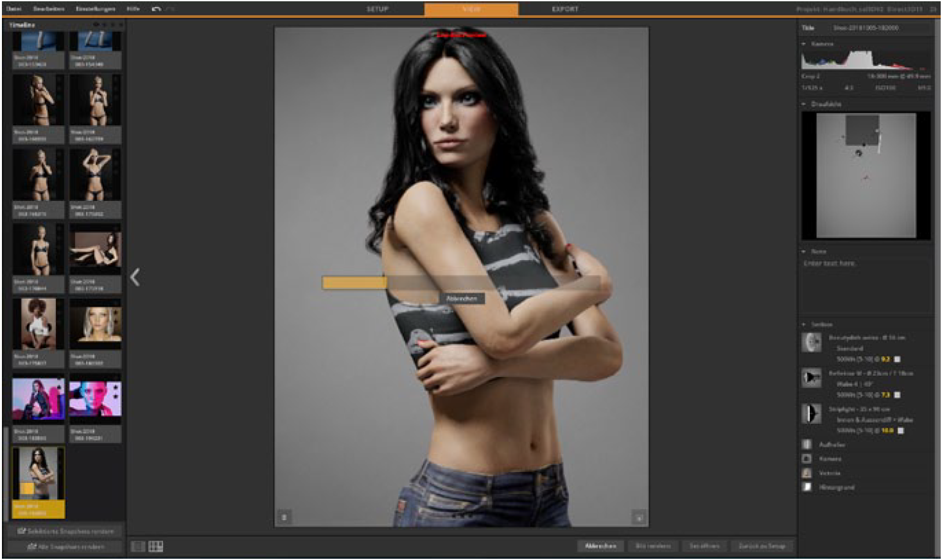Click the Kamera icon in set list

[807, 459]
